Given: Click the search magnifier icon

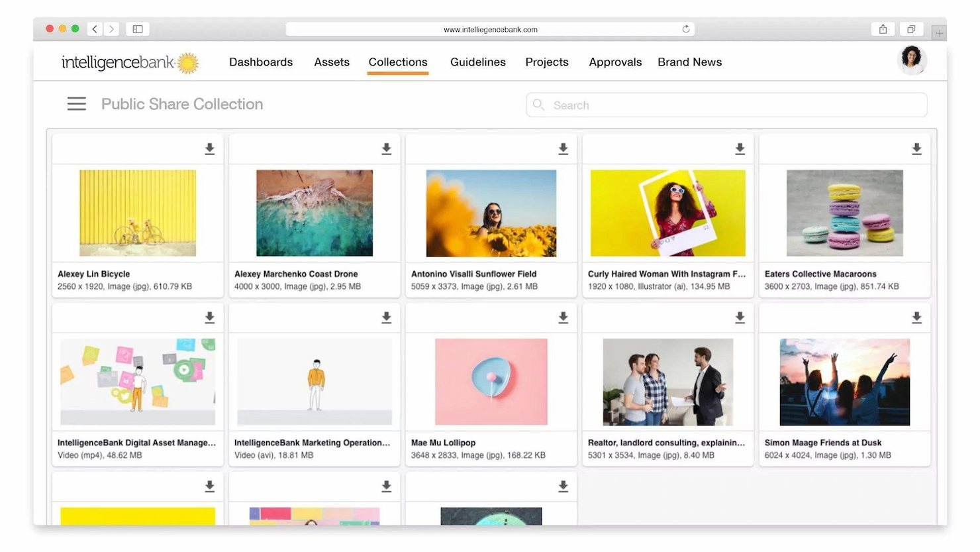Looking at the screenshot, I should (x=539, y=105).
